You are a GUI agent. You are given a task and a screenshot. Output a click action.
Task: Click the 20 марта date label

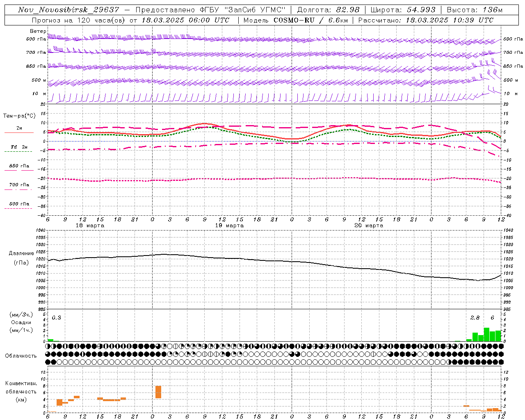(369, 226)
